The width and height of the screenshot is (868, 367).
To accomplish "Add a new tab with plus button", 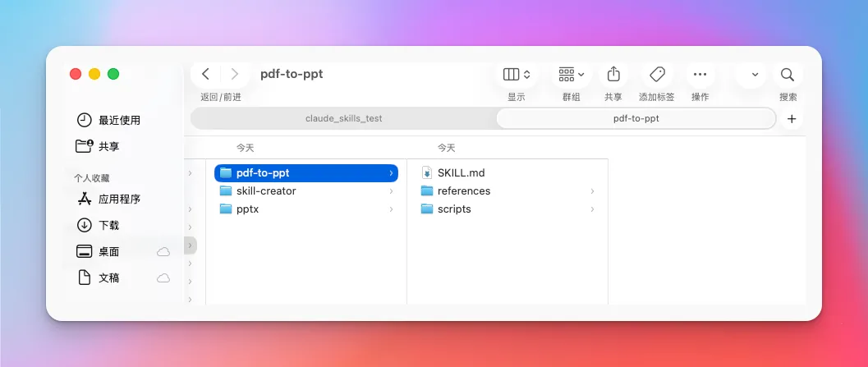I will (x=792, y=118).
